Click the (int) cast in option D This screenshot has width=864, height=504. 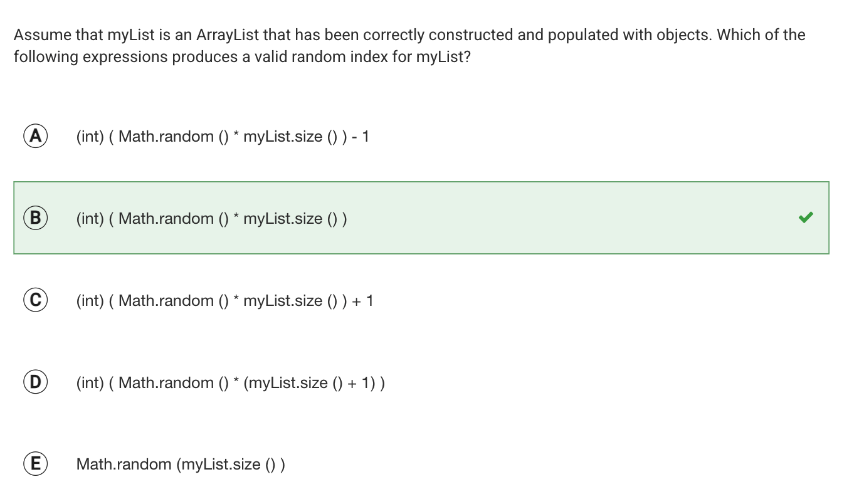(90, 382)
